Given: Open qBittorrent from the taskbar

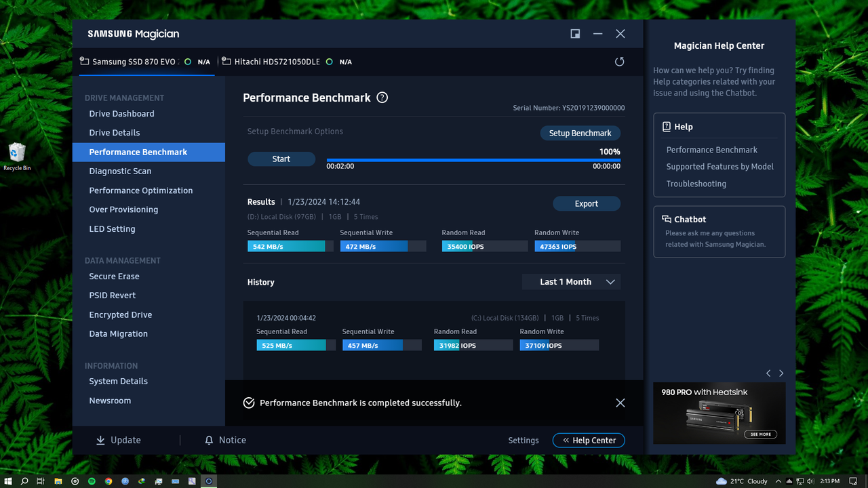Looking at the screenshot, I should click(x=125, y=481).
